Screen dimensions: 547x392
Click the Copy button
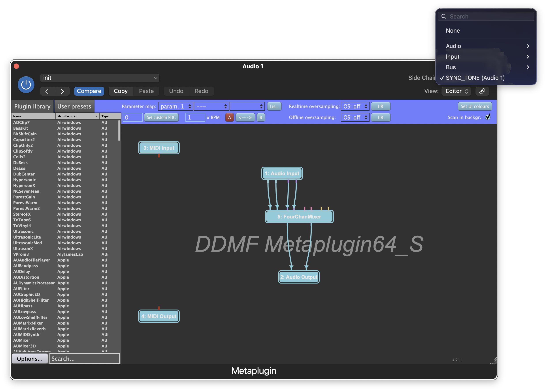pos(121,91)
